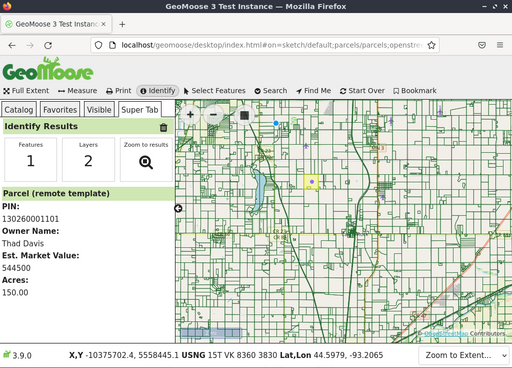Image resolution: width=512 pixels, height=368 pixels.
Task: Click acres value 150.00
Action: click(x=15, y=292)
